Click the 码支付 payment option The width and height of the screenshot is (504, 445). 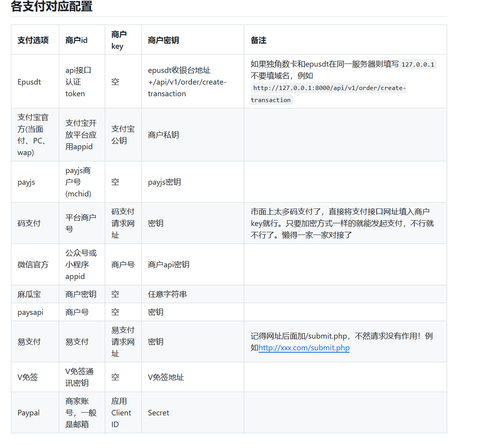28,223
